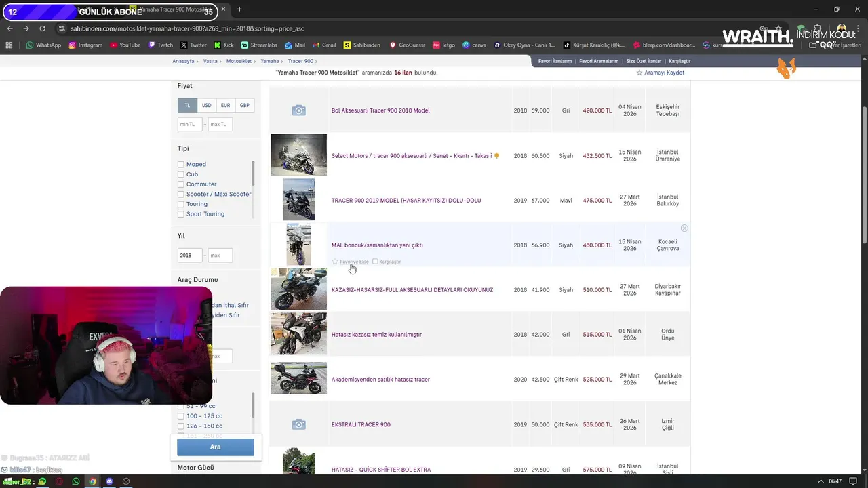The image size is (868, 488).
Task: Open the Twitter bookmark
Action: [193, 45]
